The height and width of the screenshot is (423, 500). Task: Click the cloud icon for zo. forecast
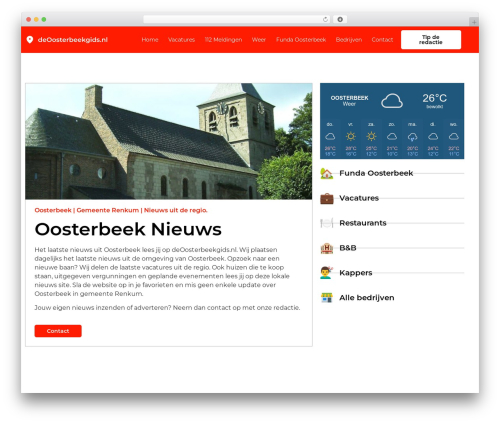pos(392,136)
